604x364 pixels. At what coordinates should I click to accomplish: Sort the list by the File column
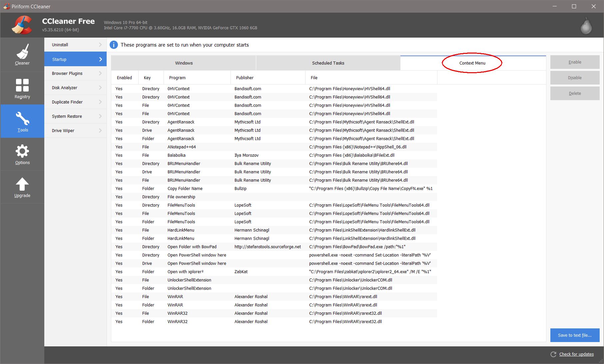(371, 78)
